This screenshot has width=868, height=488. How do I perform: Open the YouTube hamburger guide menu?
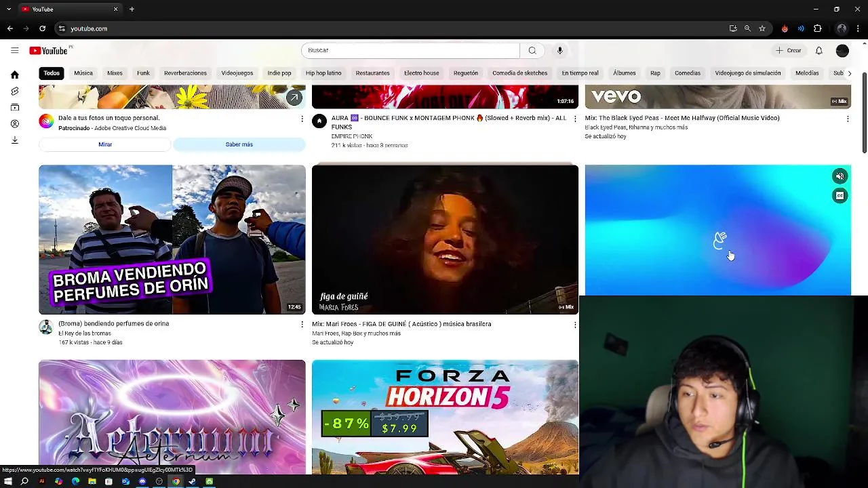pos(14,50)
